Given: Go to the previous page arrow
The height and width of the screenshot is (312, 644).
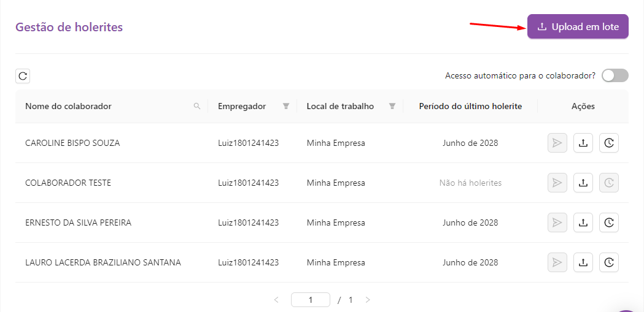Looking at the screenshot, I should 276,300.
